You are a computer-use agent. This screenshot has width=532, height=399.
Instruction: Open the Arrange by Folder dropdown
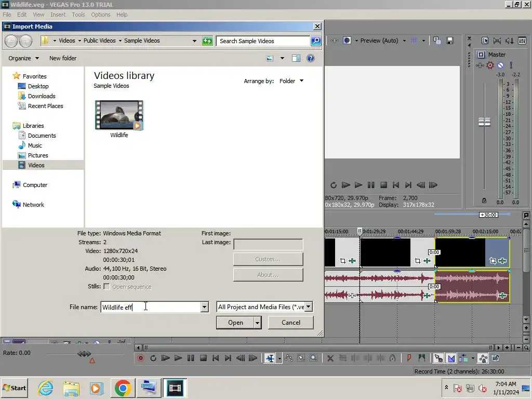pos(291,81)
